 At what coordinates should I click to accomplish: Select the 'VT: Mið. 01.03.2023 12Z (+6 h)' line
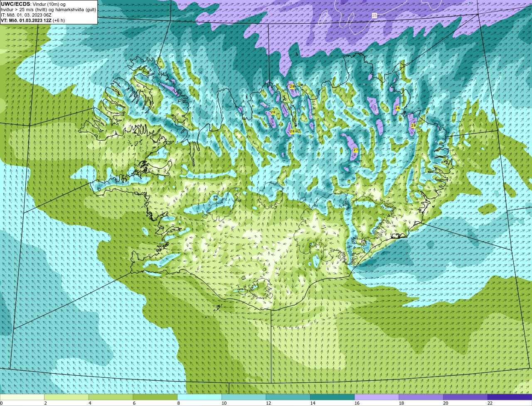coord(33,20)
